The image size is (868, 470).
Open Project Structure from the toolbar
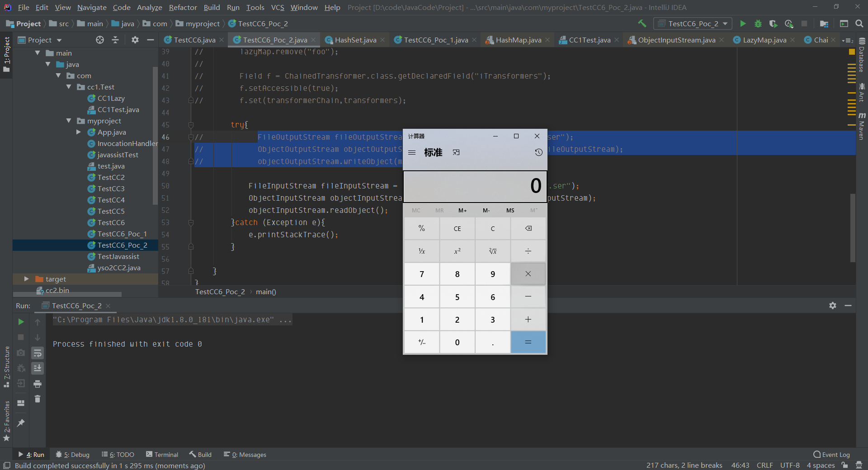coord(824,23)
